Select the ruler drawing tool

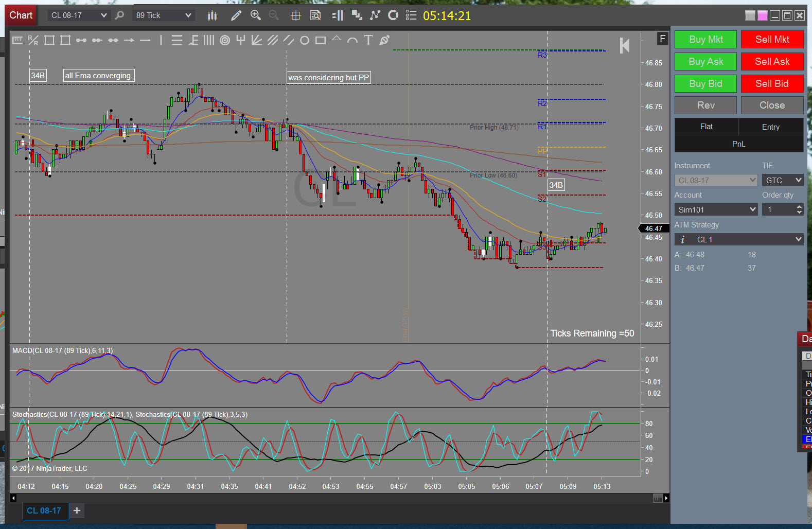pyautogui.click(x=17, y=40)
